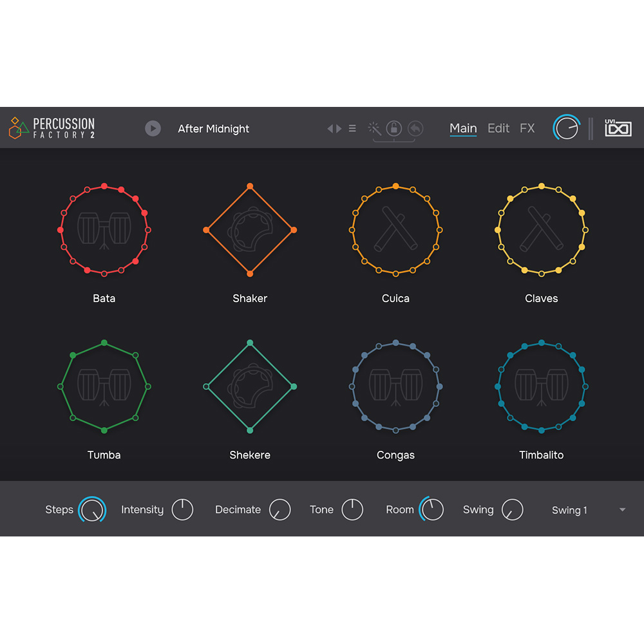Click the Congas label

[395, 455]
